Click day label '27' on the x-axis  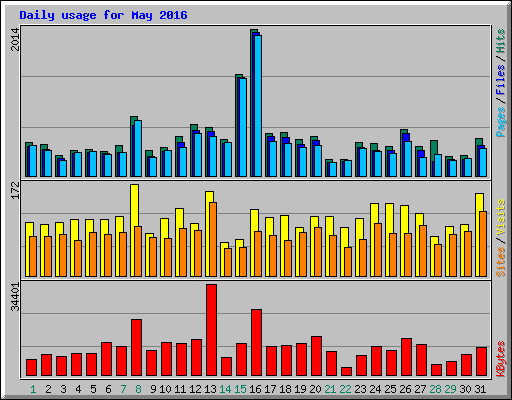pos(420,389)
